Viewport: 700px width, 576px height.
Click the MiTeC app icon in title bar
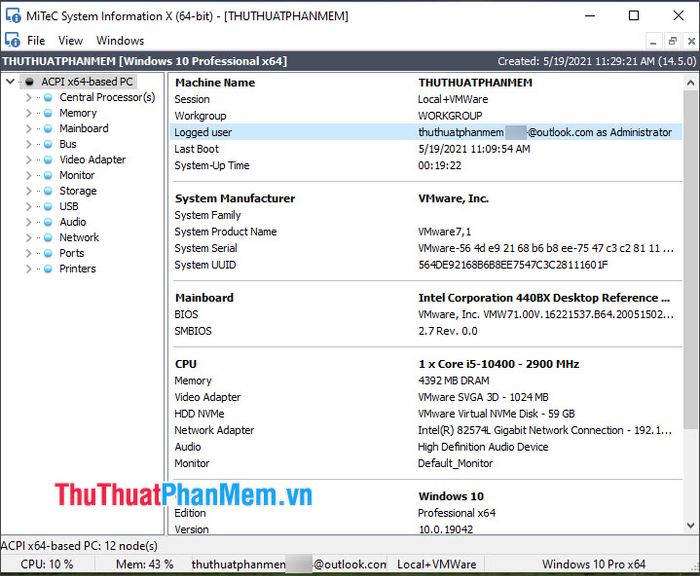13,16
